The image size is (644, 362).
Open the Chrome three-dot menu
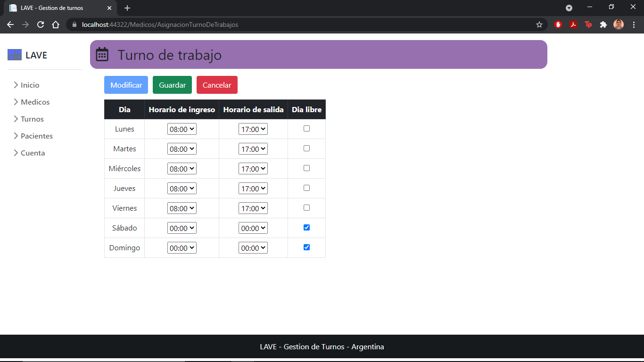tap(634, 25)
